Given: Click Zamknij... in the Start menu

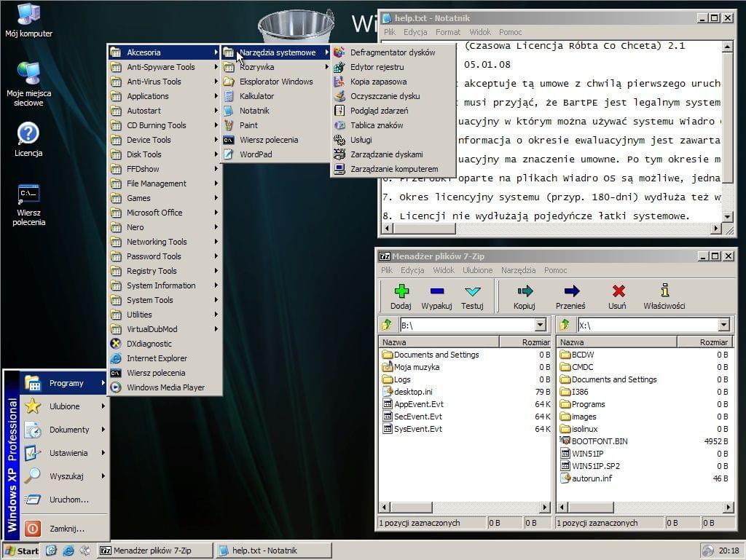Looking at the screenshot, I should point(64,529).
